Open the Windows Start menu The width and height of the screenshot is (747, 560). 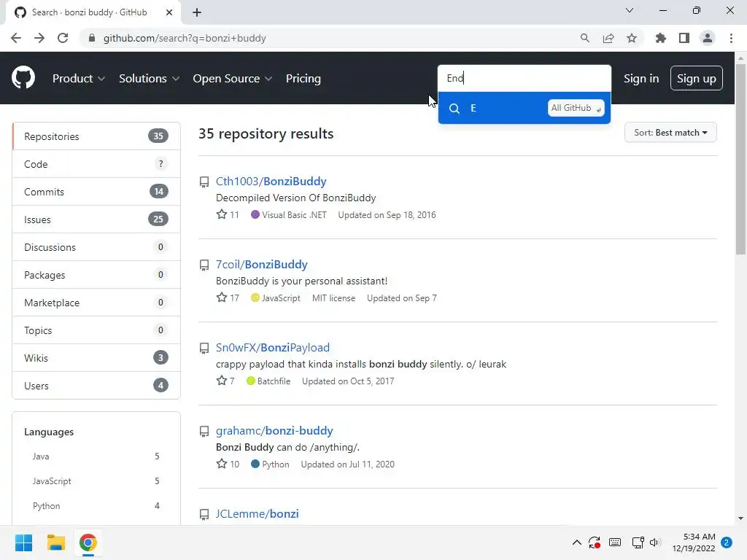click(23, 542)
